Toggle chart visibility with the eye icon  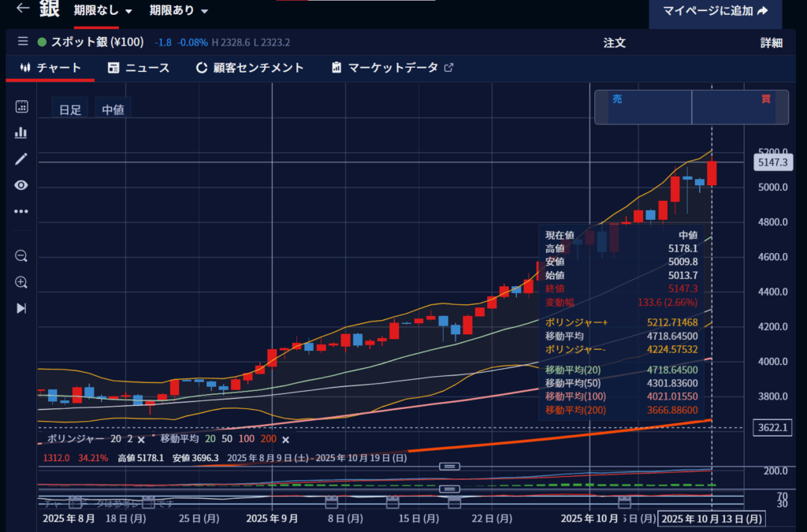click(21, 185)
